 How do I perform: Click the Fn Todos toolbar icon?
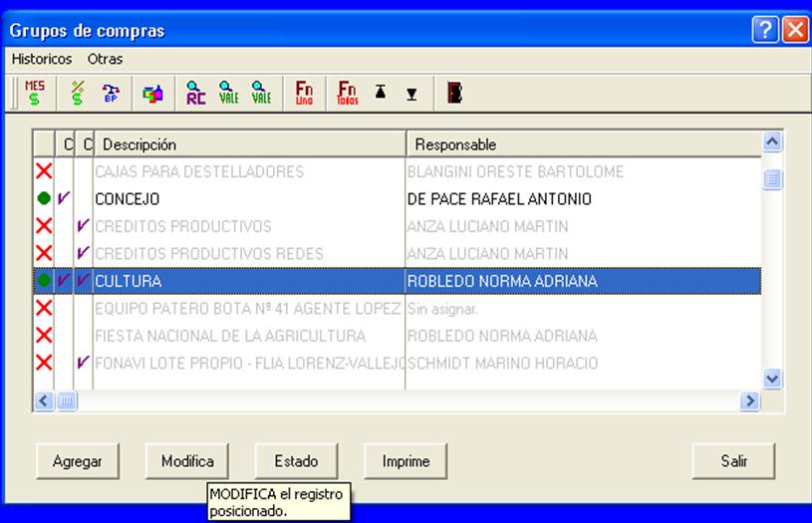(x=347, y=94)
